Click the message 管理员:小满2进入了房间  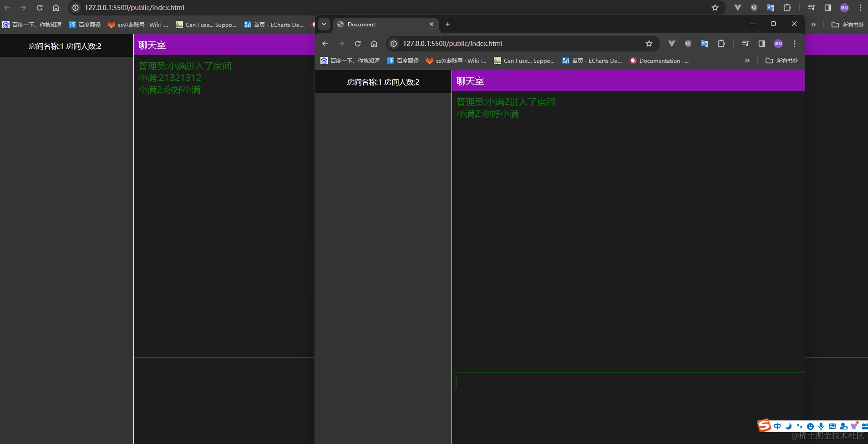pos(506,102)
